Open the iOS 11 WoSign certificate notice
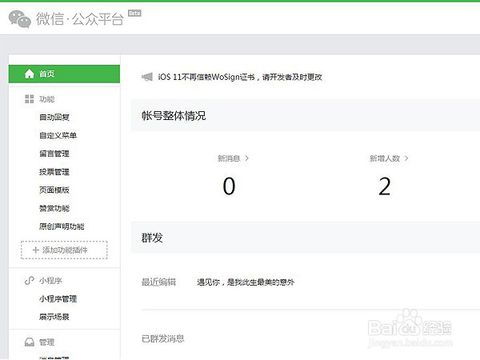The width and height of the screenshot is (480, 360). (x=240, y=77)
